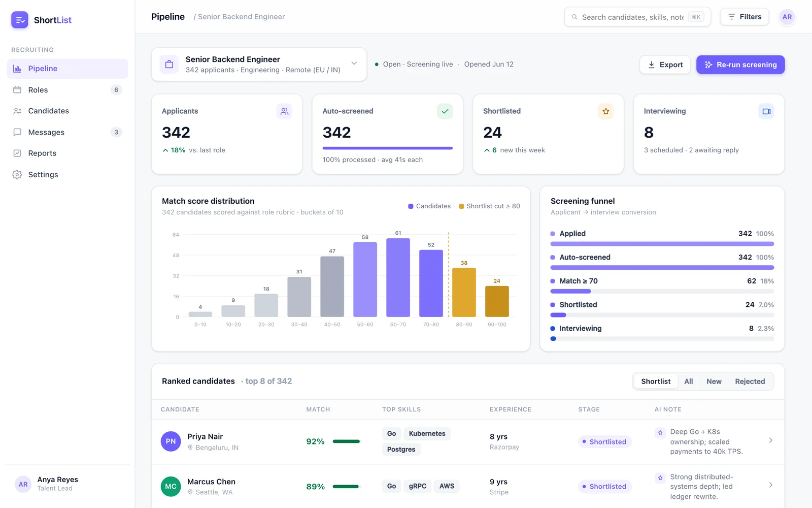
Task: Go to the Candidates section
Action: [67, 111]
